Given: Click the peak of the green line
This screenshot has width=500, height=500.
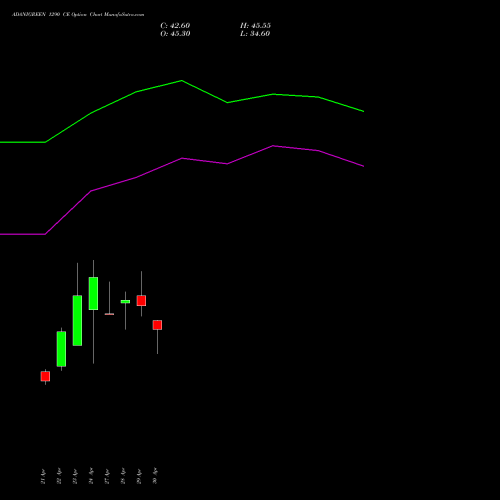Looking at the screenshot, I should coord(182,80).
